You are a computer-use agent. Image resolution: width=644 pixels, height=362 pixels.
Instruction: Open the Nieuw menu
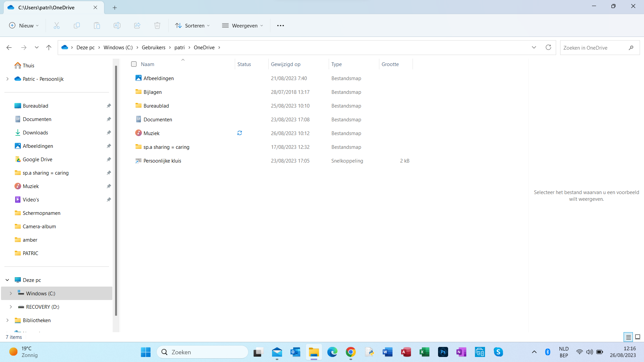tap(24, 25)
